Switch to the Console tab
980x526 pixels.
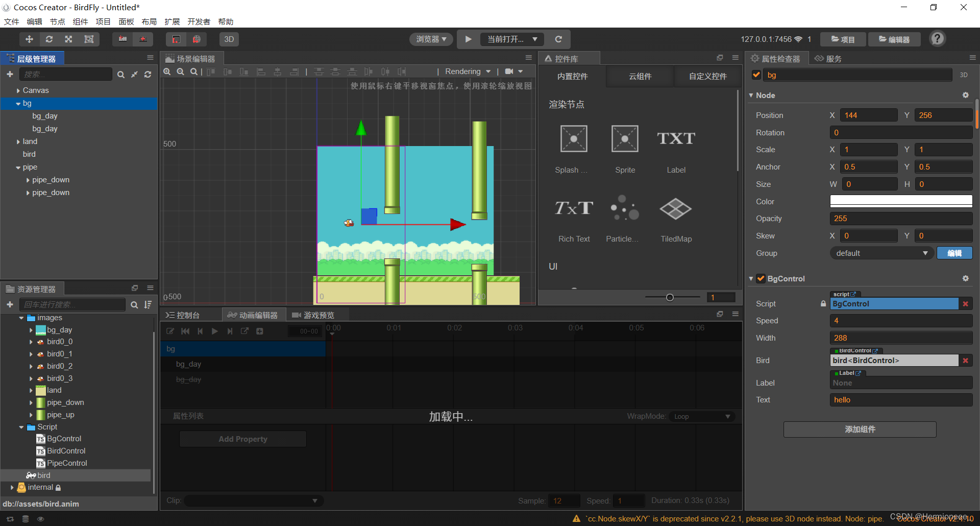pyautogui.click(x=183, y=315)
